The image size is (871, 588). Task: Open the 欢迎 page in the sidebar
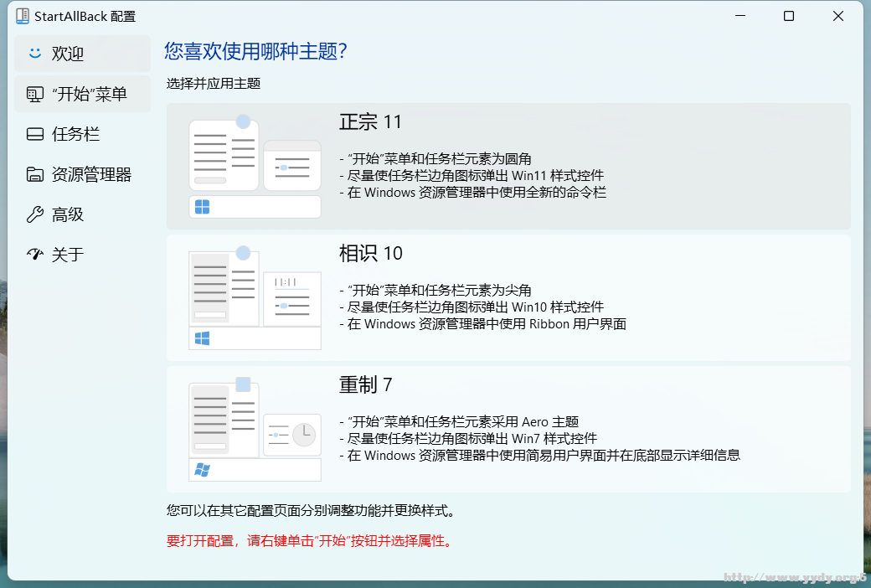tap(82, 54)
